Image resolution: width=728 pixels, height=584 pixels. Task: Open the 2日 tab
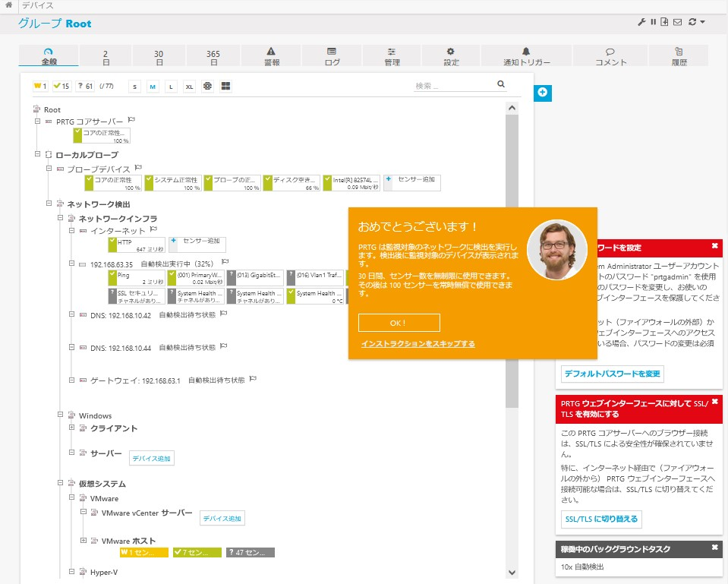pos(106,56)
